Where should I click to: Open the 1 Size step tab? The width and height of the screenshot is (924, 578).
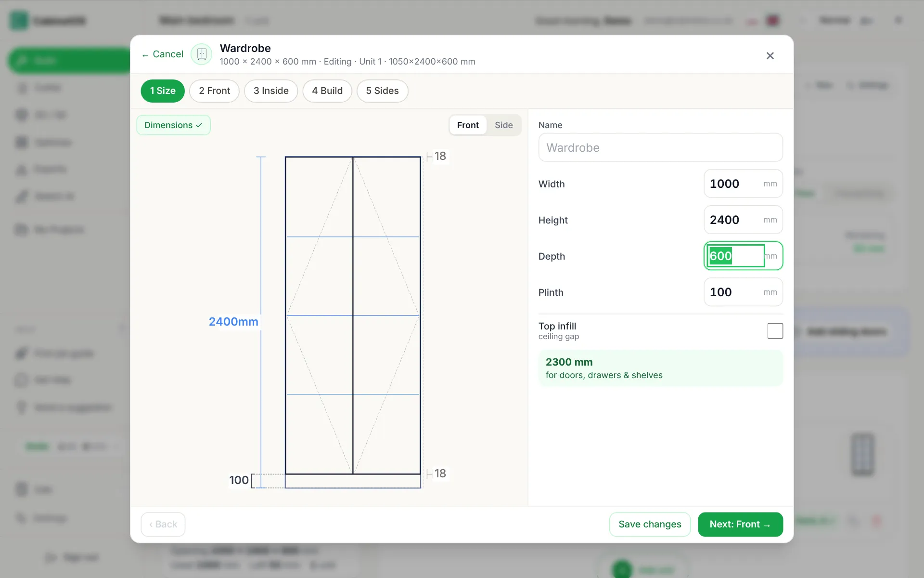pos(163,91)
